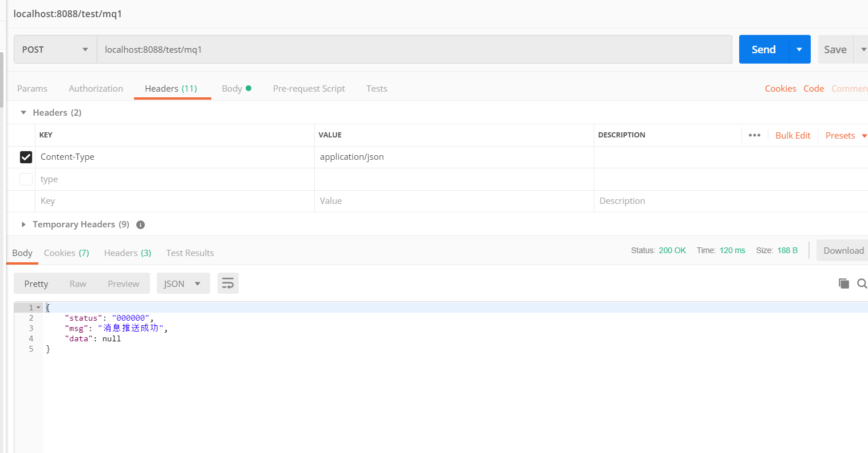Screen dimensions: 868x453
Task: Expand the Temporary Headers (9) section
Action: coord(23,224)
